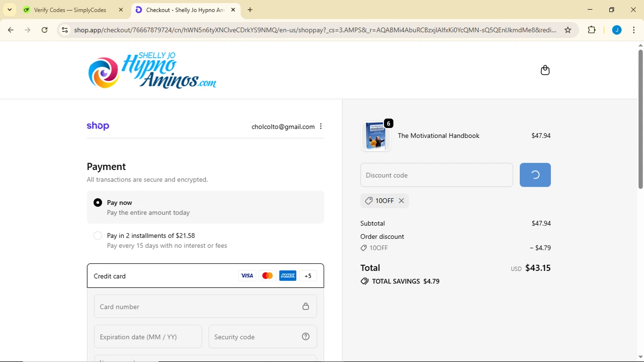Click the scrollbar down arrow

[x=641, y=357]
